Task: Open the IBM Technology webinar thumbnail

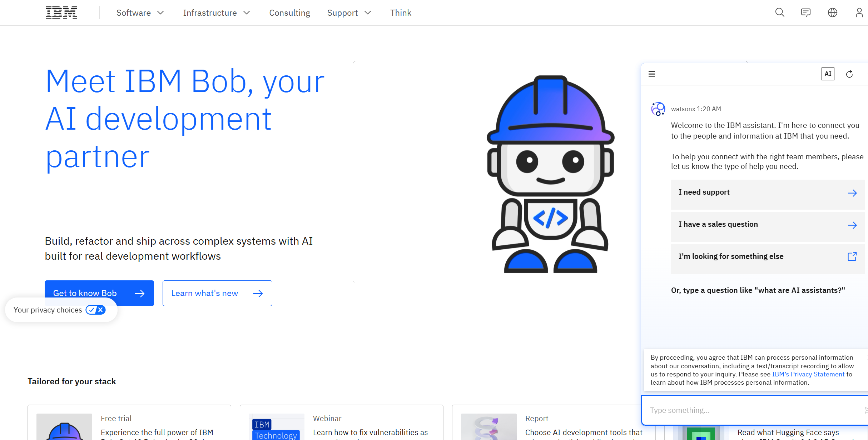Action: coord(277,427)
